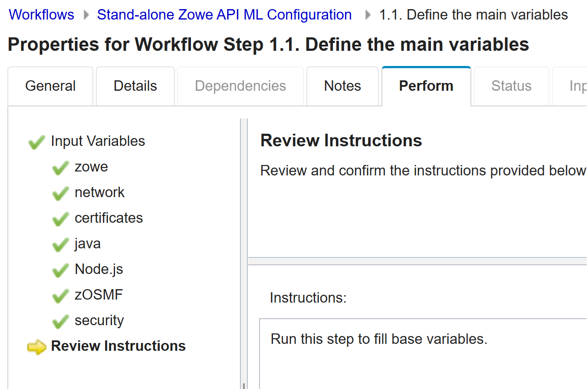Screen dimensions: 588x389
Task: Navigate to Stand-alone Zowe API ML Configuration
Action: tap(224, 14)
